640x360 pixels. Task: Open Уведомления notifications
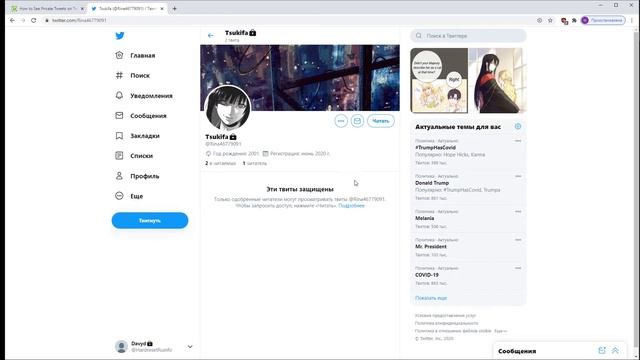point(151,96)
